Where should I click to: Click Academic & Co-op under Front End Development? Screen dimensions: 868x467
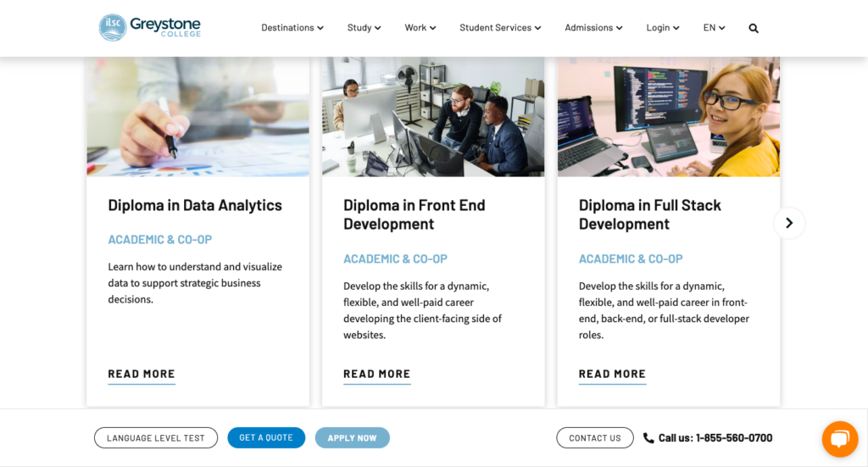[x=395, y=259]
